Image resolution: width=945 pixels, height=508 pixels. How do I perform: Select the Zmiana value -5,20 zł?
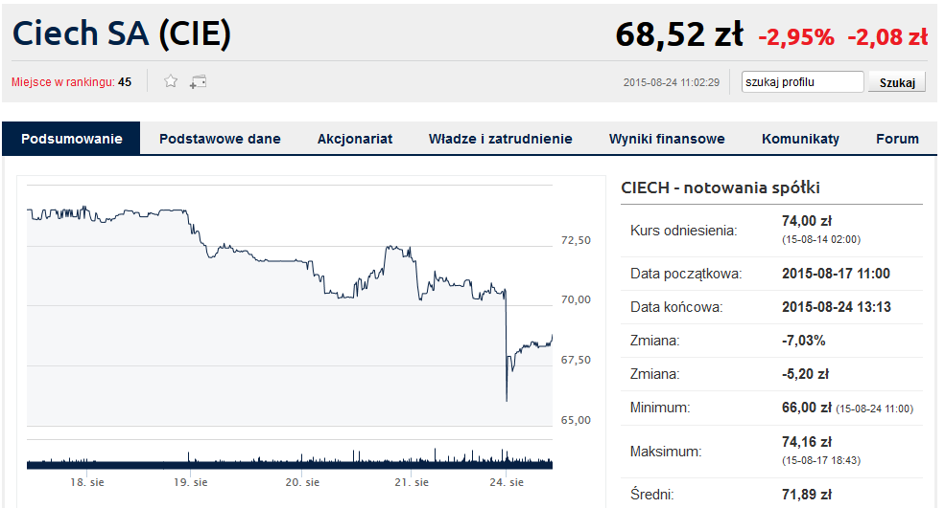805,374
